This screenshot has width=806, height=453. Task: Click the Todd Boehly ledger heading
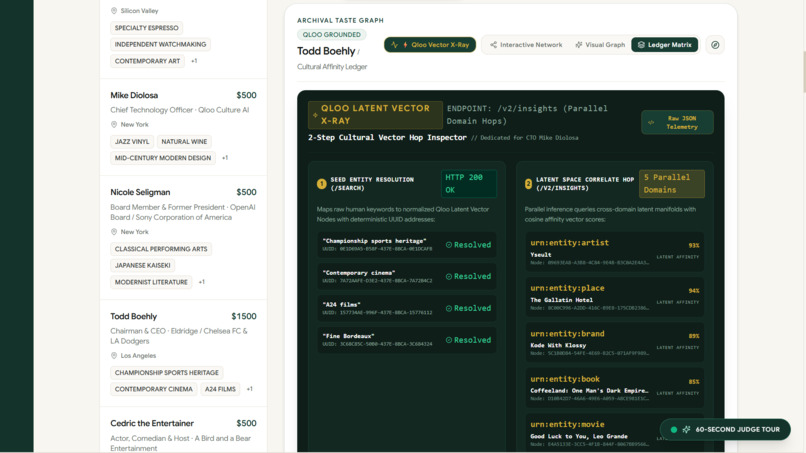[x=326, y=51]
